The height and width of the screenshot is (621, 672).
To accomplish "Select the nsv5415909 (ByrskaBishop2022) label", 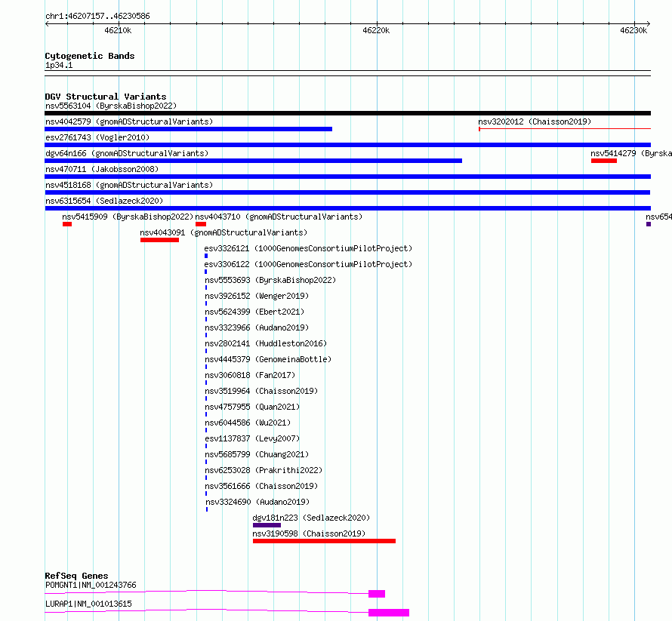I will pos(128,217).
